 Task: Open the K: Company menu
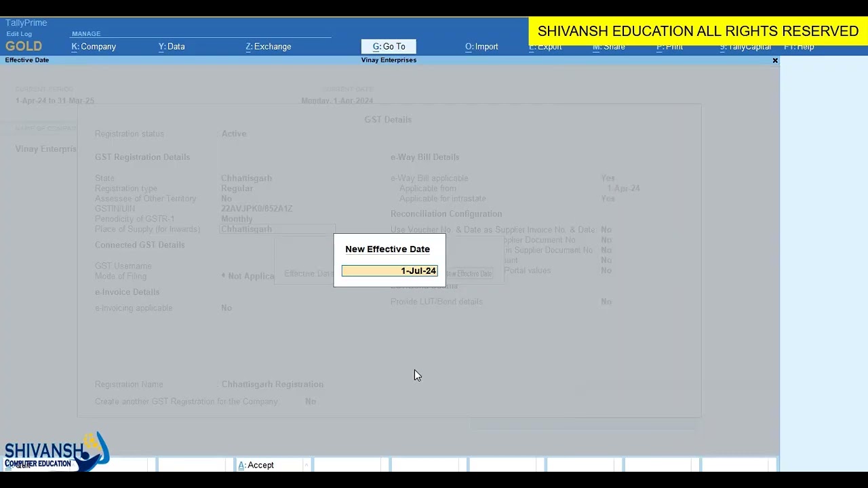coord(94,47)
